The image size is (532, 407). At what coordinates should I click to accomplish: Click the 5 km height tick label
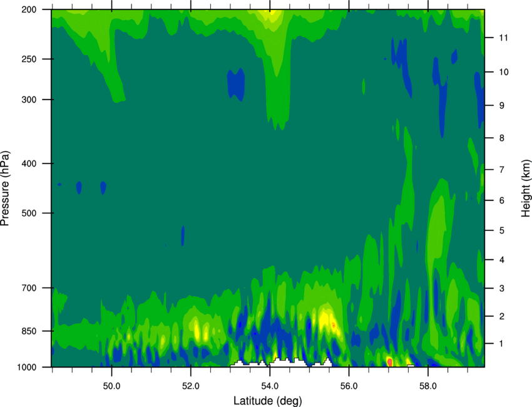pos(502,231)
